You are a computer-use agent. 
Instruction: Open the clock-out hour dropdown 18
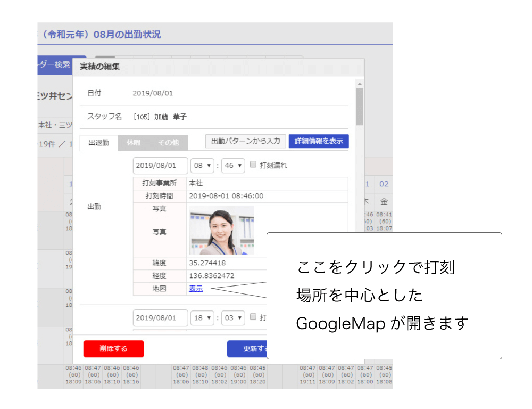202,317
